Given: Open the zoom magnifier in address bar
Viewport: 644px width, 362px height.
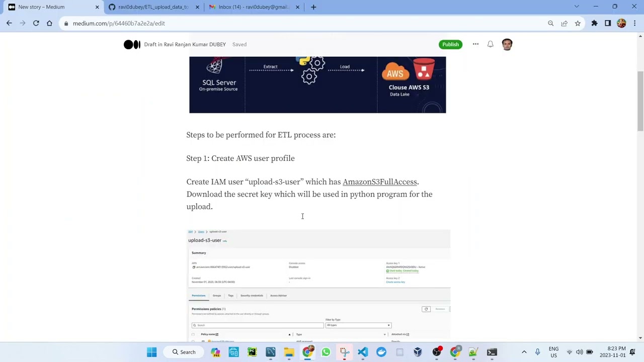Looking at the screenshot, I should [x=550, y=23].
